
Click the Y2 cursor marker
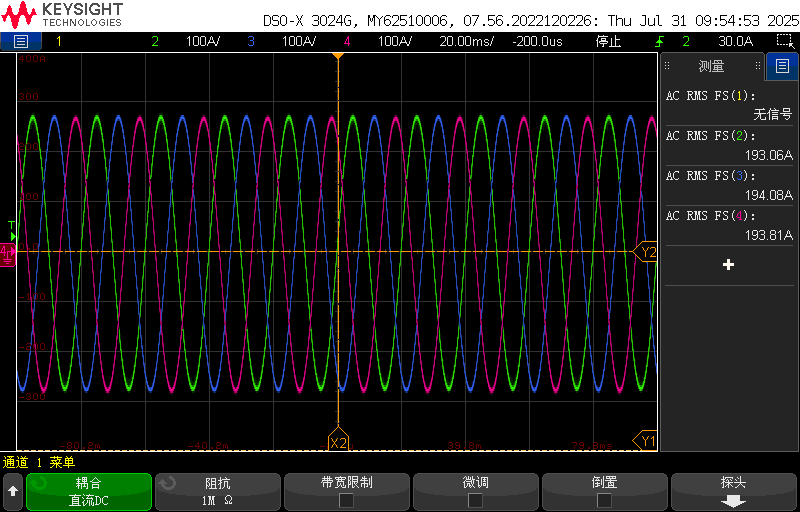click(647, 253)
